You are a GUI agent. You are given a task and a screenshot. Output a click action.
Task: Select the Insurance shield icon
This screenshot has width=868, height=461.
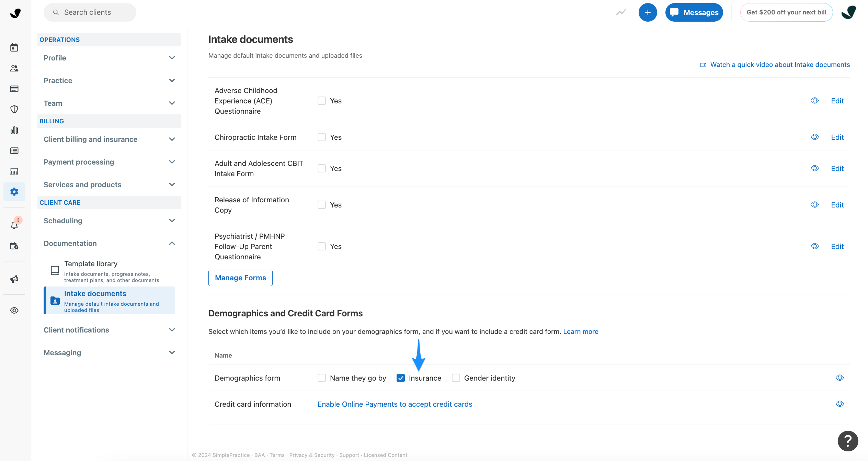(x=14, y=109)
